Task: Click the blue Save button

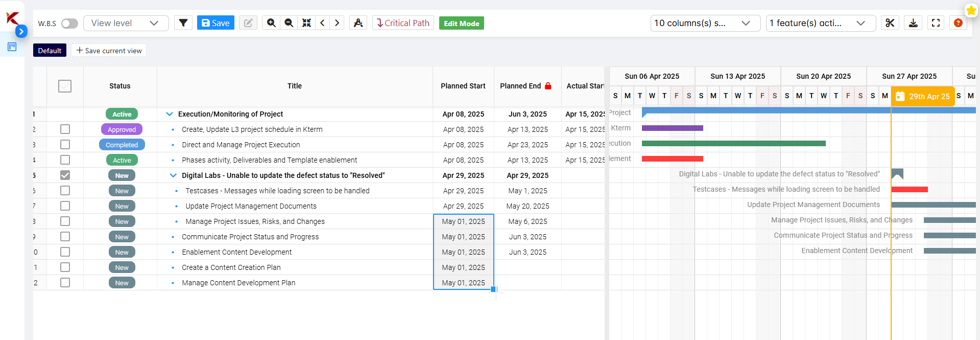Action: click(216, 23)
